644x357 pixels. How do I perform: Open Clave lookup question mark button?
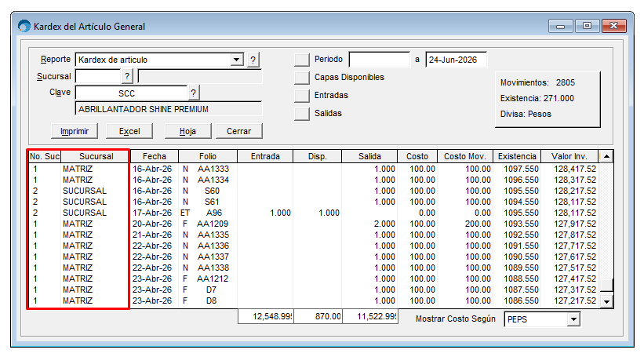(x=194, y=93)
